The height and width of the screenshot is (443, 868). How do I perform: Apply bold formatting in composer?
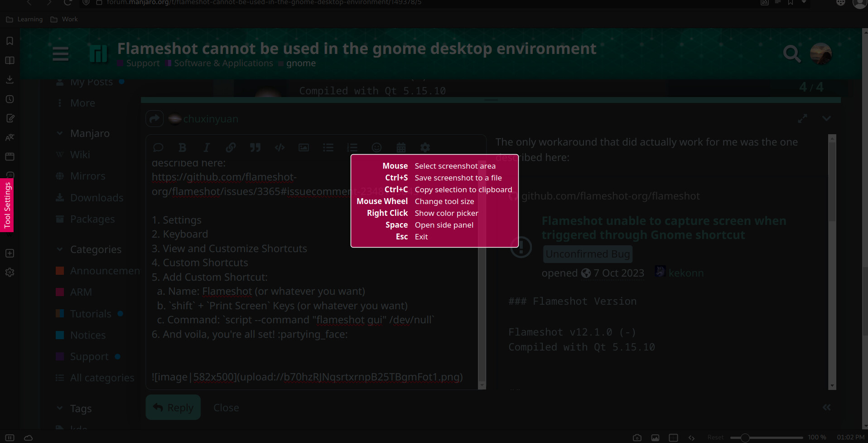tap(182, 147)
